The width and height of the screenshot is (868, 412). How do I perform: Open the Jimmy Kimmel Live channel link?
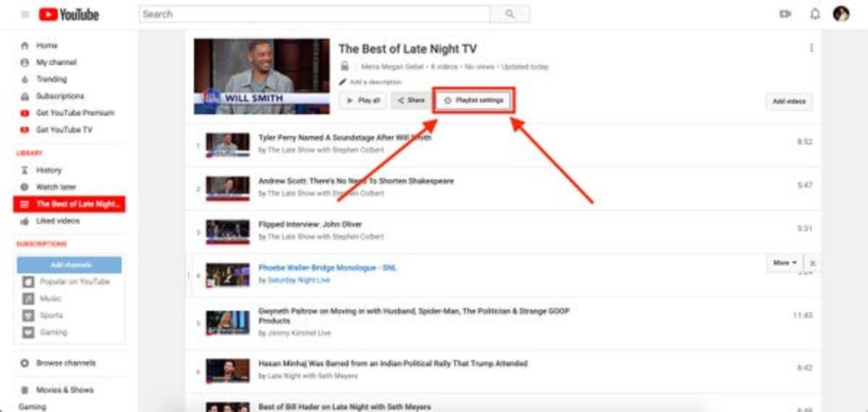click(x=299, y=333)
